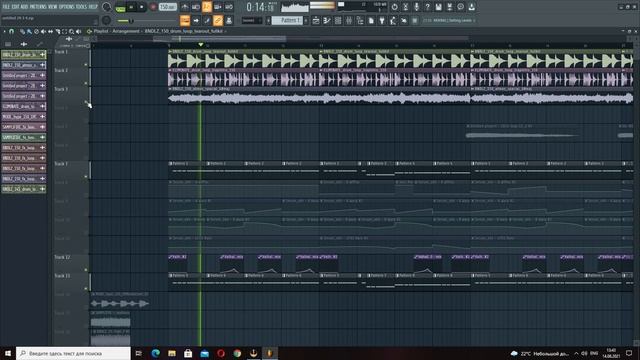Open the FILE menu

coord(6,7)
